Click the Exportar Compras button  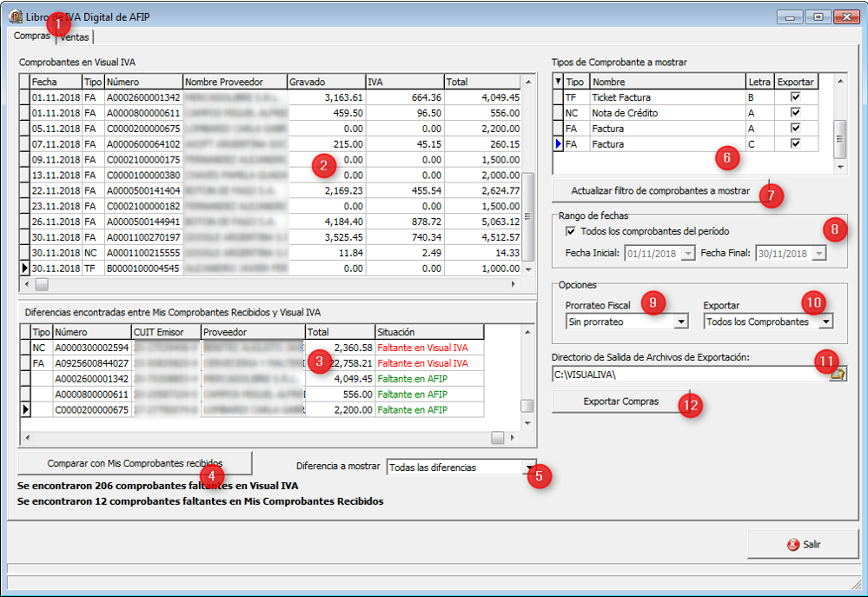point(620,401)
